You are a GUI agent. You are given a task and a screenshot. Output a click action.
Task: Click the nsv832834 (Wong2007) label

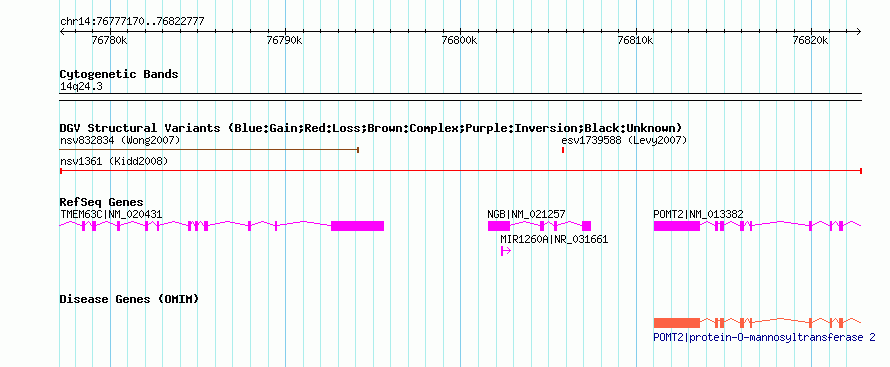(120, 140)
